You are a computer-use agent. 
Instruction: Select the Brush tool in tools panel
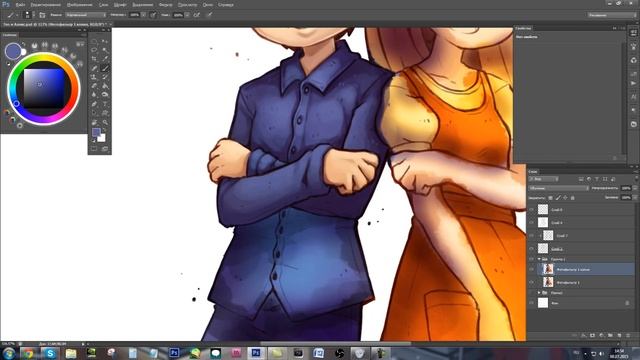105,68
